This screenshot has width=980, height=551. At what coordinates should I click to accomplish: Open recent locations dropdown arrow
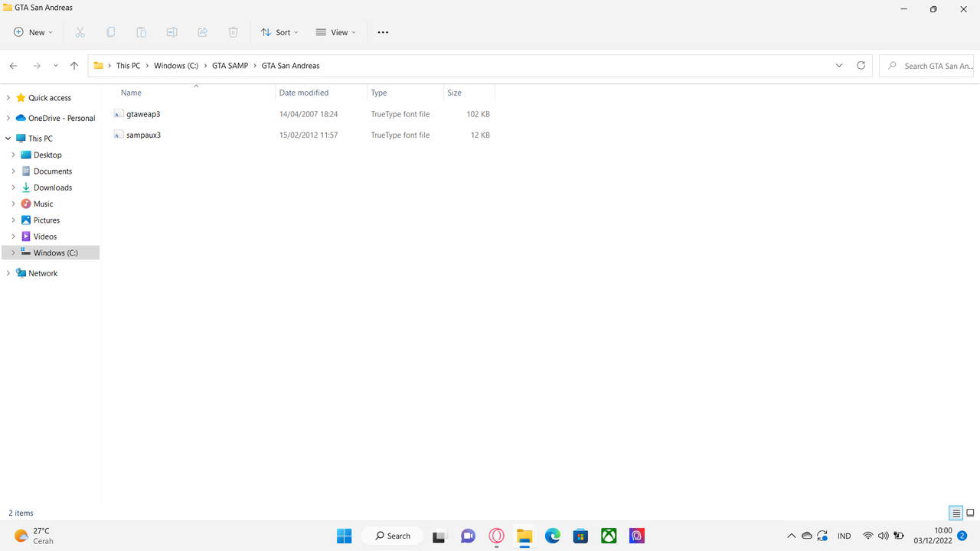tap(55, 66)
